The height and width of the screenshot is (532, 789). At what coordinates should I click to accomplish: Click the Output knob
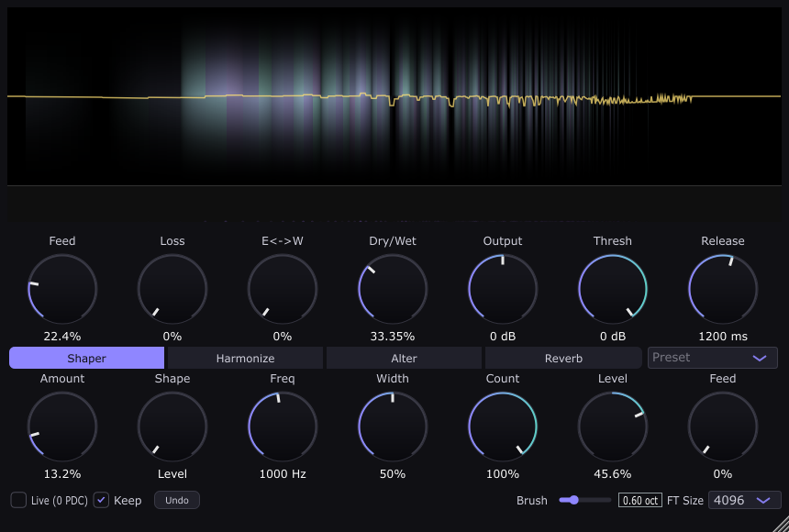point(503,289)
